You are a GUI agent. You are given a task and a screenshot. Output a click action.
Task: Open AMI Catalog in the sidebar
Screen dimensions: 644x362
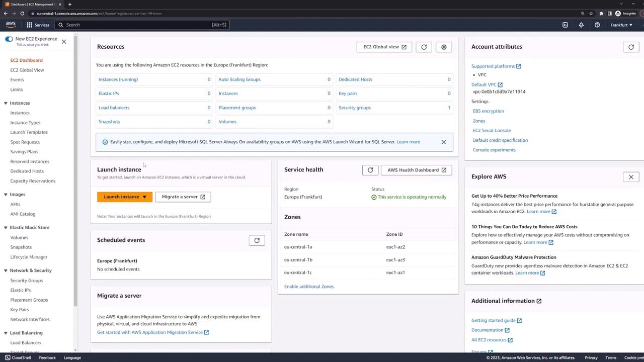[23, 214]
